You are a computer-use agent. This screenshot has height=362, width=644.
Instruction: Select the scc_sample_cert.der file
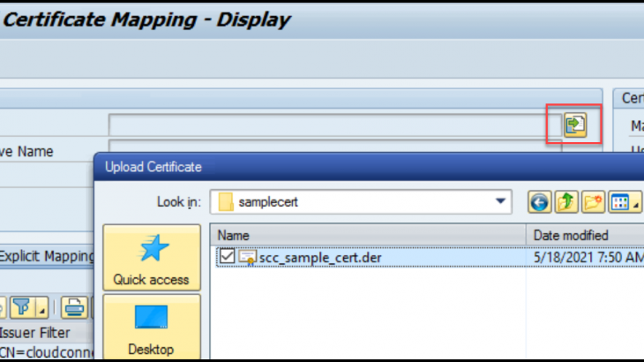(x=322, y=257)
